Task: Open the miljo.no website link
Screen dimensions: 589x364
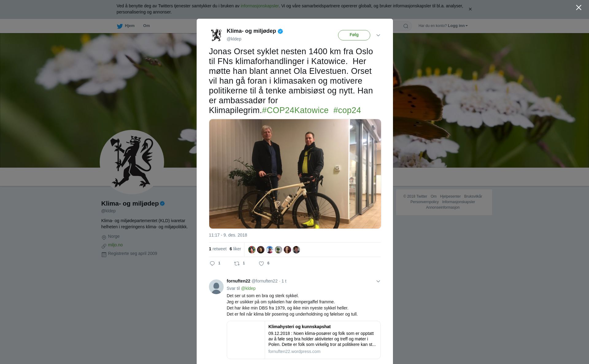Action: point(115,245)
